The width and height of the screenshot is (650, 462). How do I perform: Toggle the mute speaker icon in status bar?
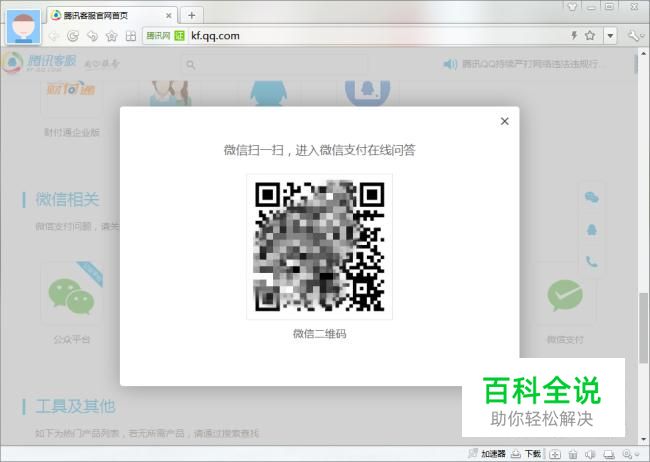tap(590, 454)
